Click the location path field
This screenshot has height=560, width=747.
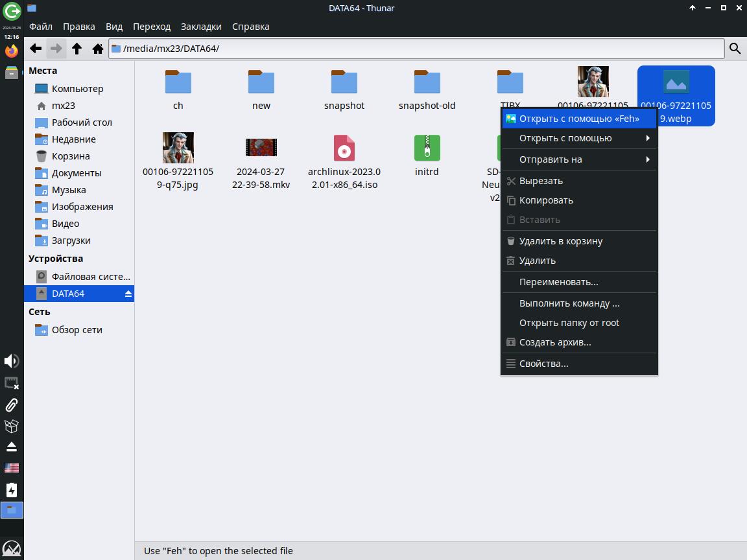tap(416, 49)
